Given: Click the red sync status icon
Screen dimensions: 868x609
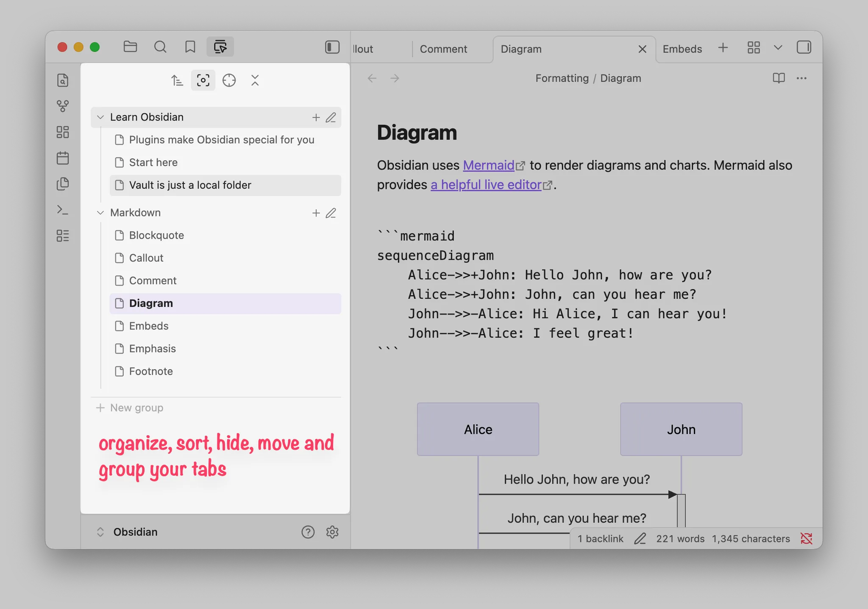Looking at the screenshot, I should (x=806, y=539).
